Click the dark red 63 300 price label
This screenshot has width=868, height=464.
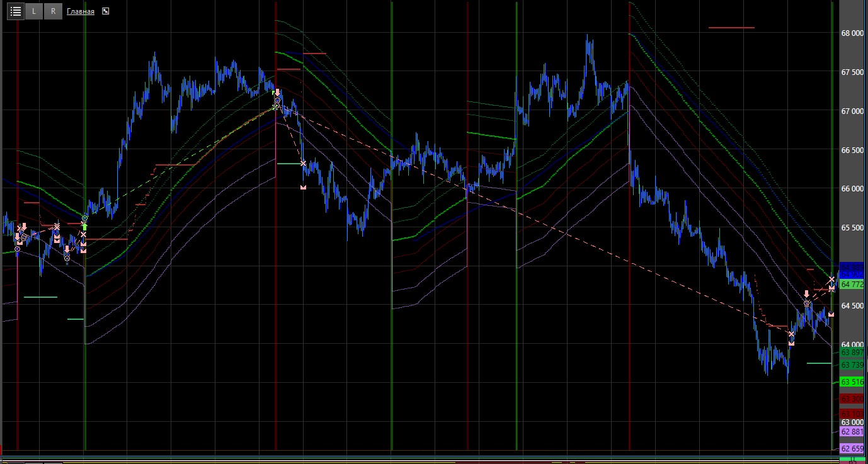(852, 399)
